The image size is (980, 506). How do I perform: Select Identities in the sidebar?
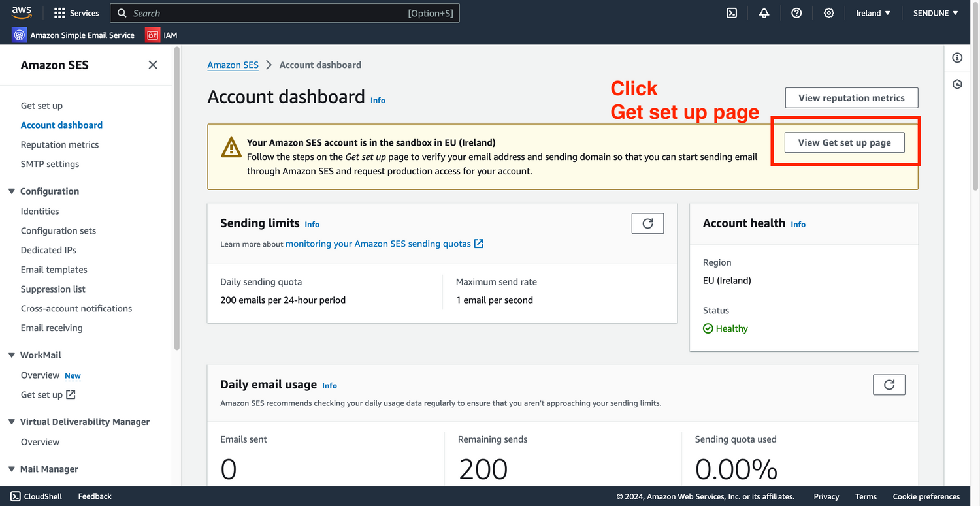click(x=40, y=211)
